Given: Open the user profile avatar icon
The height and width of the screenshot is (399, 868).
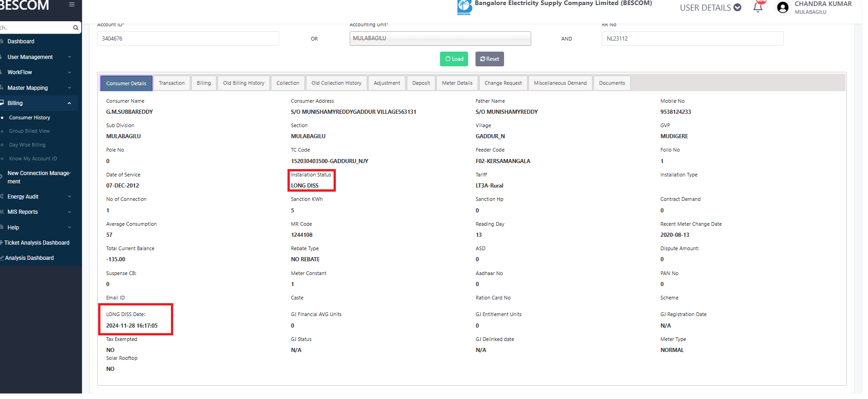Looking at the screenshot, I should point(783,7).
